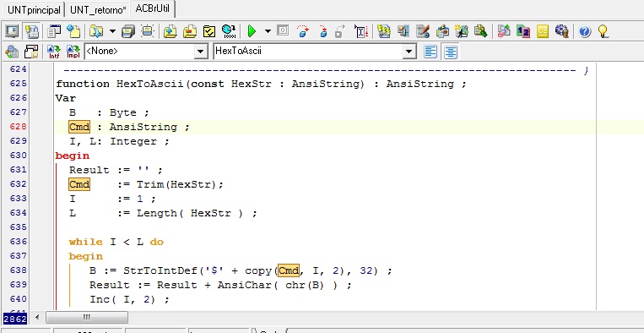644x333 pixels.
Task: Click the overlapping-windows icon in the second toolbar row
Action: point(31,52)
